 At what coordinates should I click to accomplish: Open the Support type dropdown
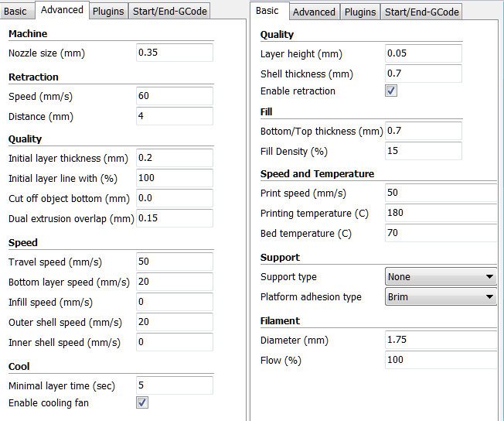(441, 276)
